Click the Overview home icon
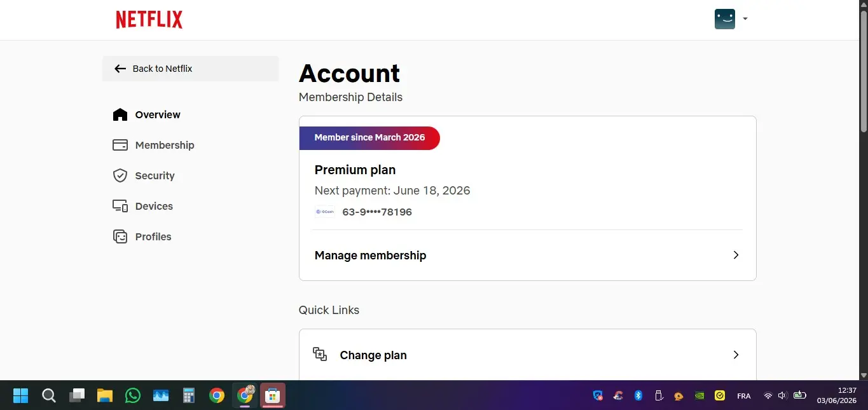 pyautogui.click(x=120, y=114)
